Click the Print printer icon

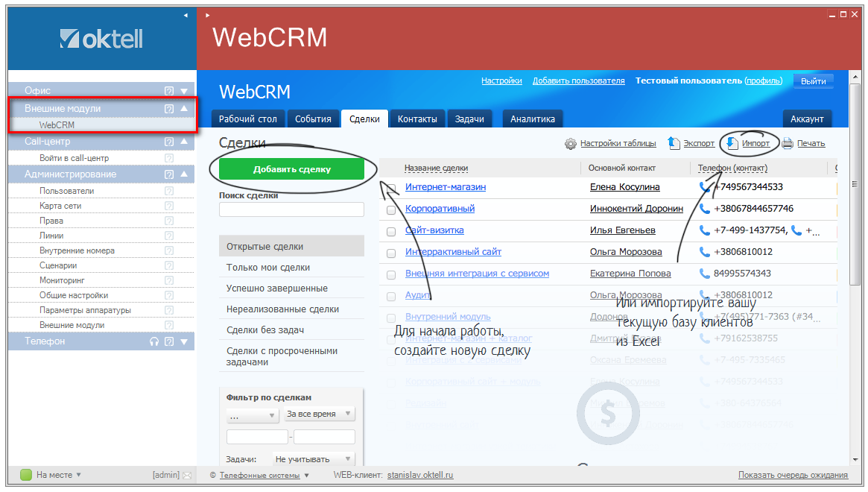[788, 143]
